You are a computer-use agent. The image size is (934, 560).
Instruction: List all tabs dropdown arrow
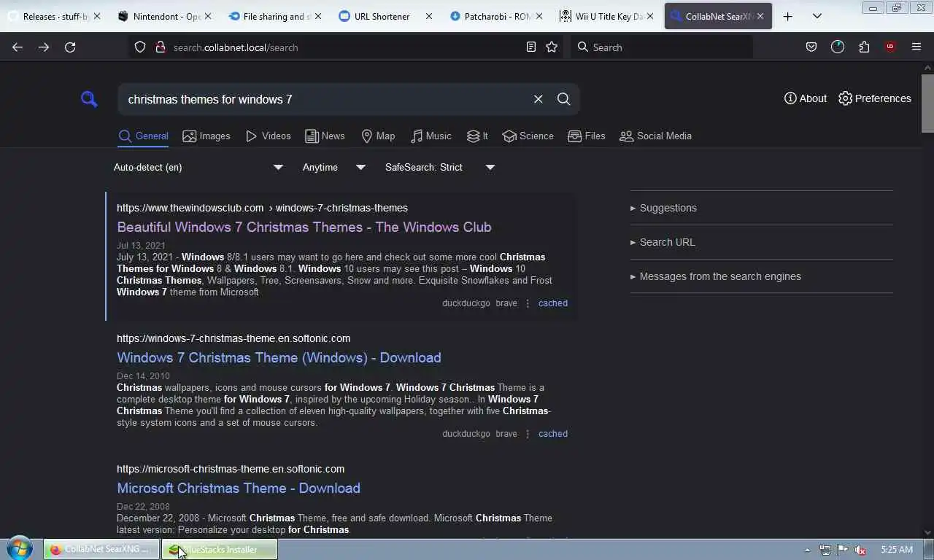point(817,16)
